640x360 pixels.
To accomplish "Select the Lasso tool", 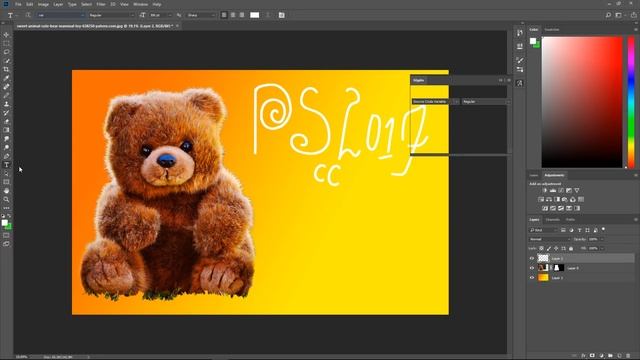I will 6,52.
